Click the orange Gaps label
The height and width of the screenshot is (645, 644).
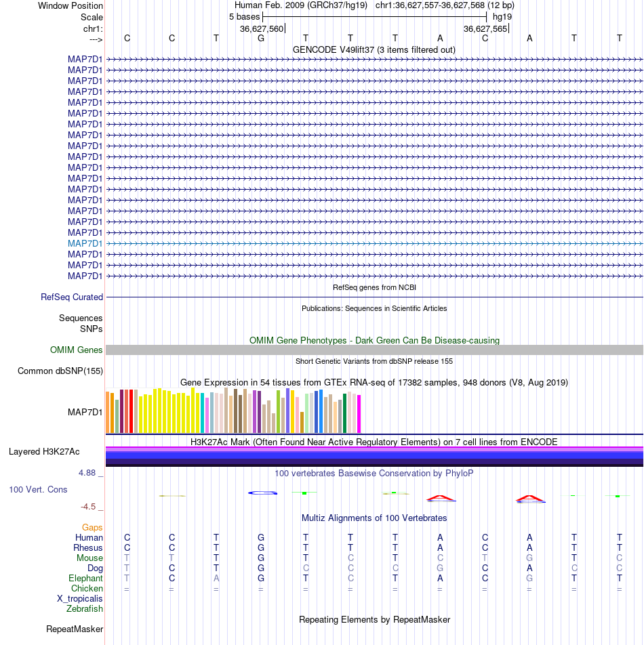[x=92, y=527]
